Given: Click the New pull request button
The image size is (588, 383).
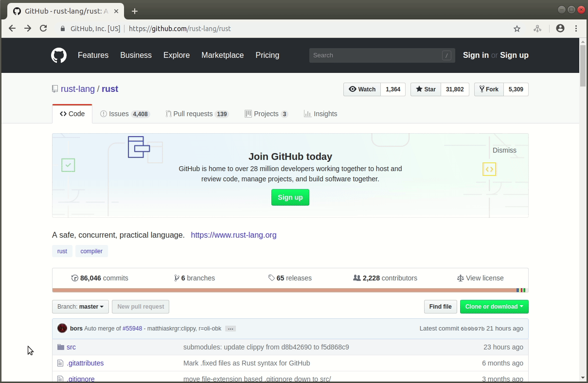Looking at the screenshot, I should pyautogui.click(x=141, y=307).
